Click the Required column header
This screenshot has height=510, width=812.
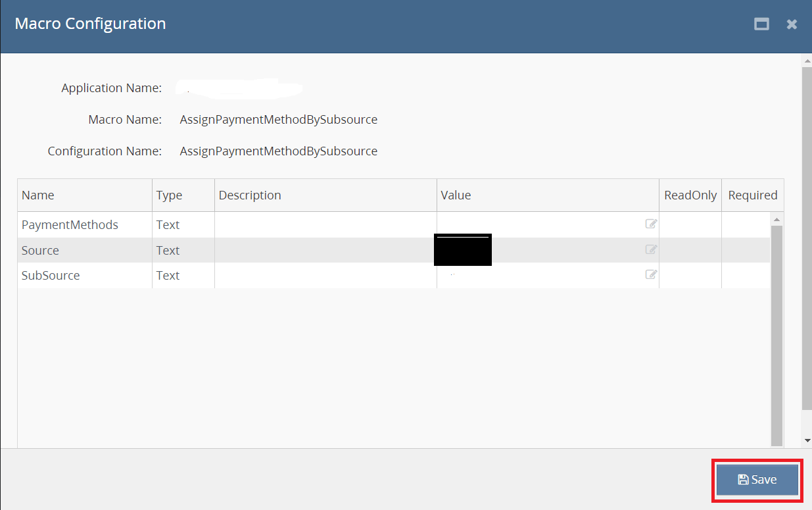coord(752,195)
